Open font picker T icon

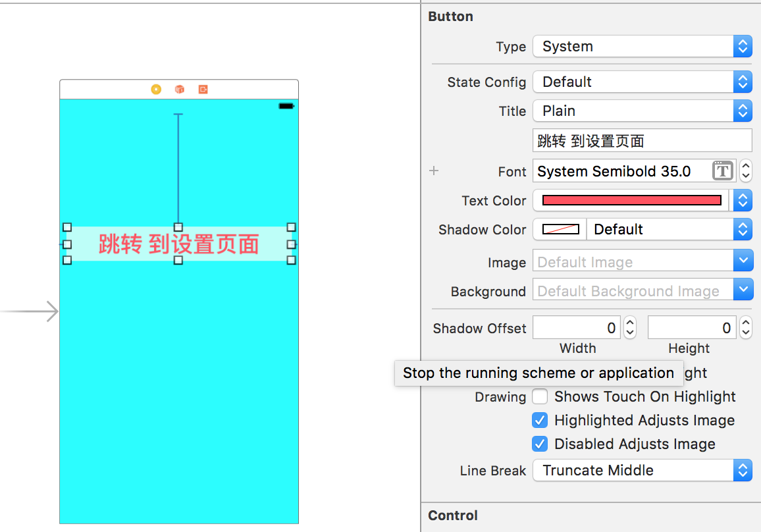point(722,171)
